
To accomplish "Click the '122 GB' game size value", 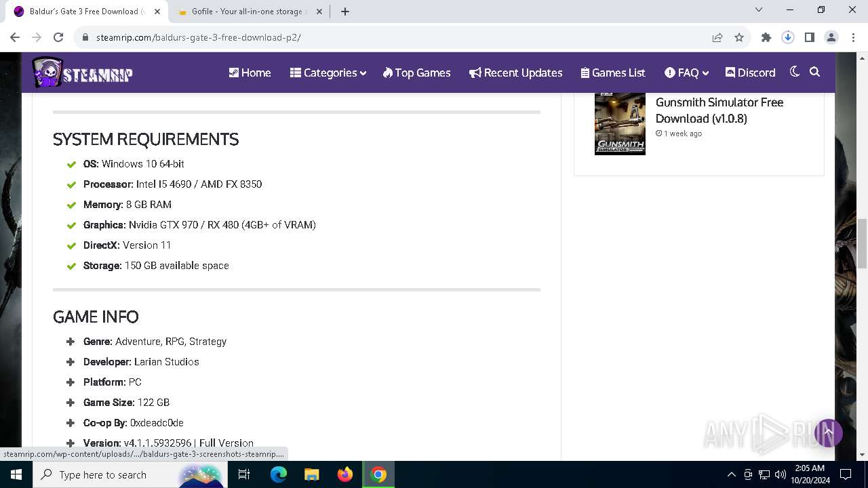I will [x=153, y=403].
